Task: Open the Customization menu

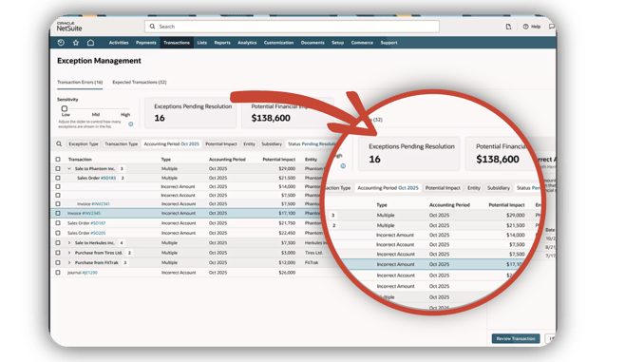Action: tap(278, 43)
